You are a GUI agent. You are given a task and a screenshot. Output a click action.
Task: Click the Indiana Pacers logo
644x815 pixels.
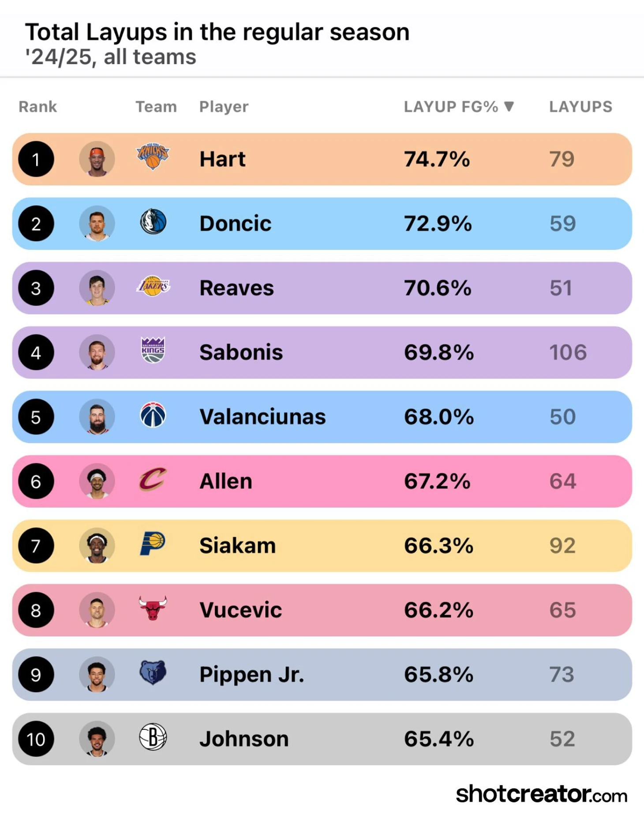[153, 544]
